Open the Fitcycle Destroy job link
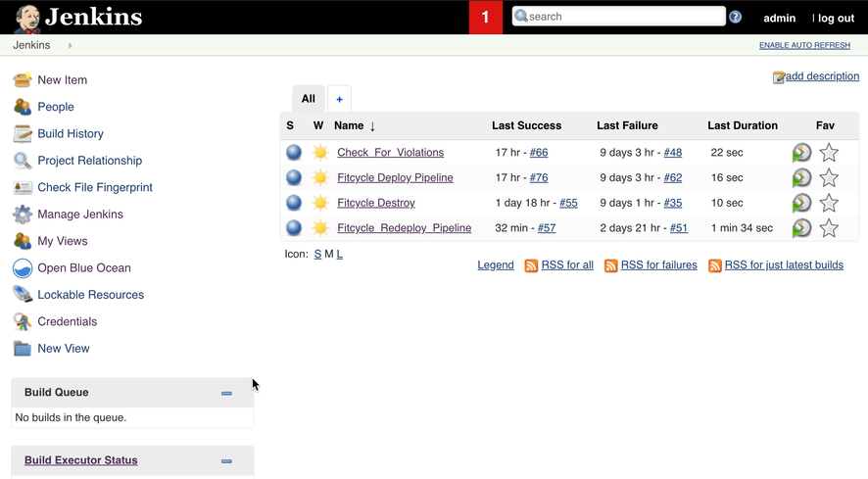The width and height of the screenshot is (868, 479). pos(376,203)
